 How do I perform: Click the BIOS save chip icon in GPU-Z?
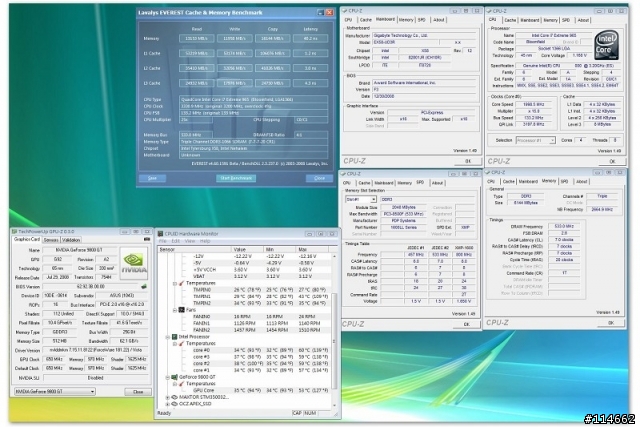pos(144,287)
